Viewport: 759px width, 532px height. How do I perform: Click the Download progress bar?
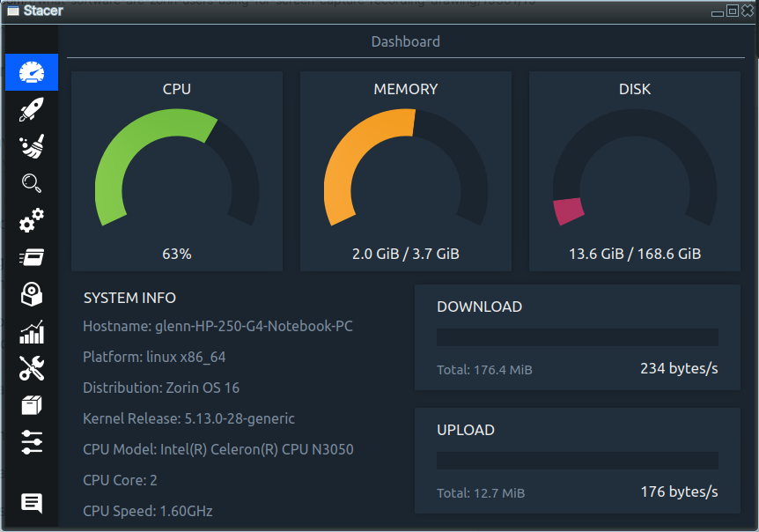coord(578,337)
